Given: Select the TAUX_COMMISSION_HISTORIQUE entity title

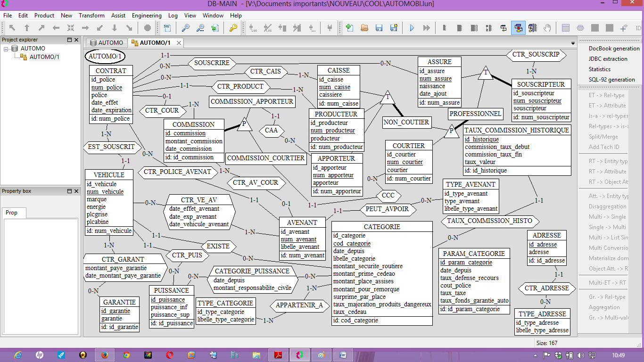Looking at the screenshot, I should pyautogui.click(x=517, y=130).
